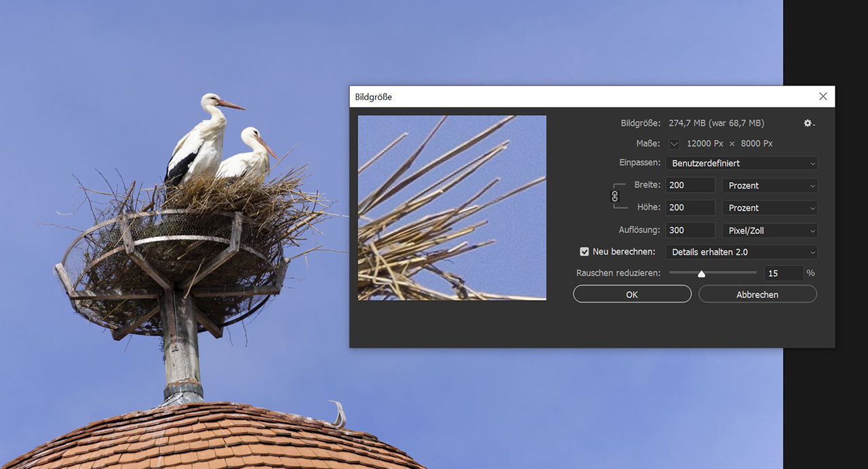Click the Rauschen reduzieren slider handle

[x=701, y=274]
